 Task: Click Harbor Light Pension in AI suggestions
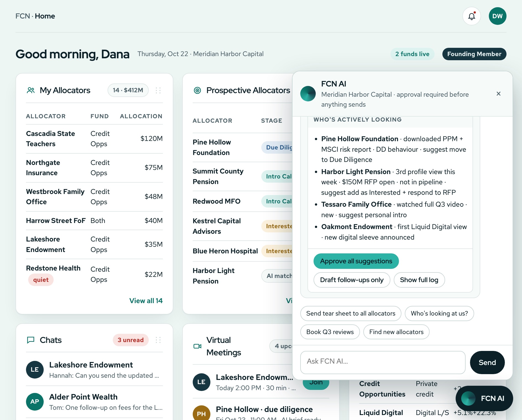(356, 172)
